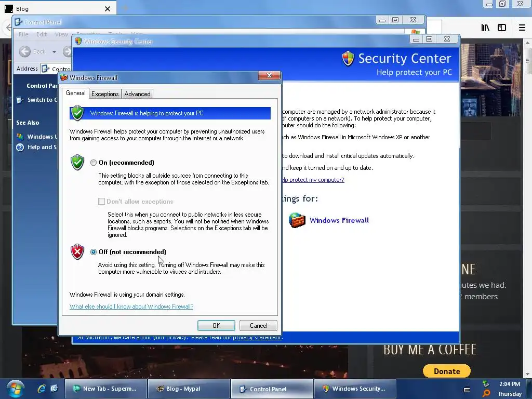Open Windows Firewall link in Security Center
Viewport: 532px width, 399px height.
339,220
